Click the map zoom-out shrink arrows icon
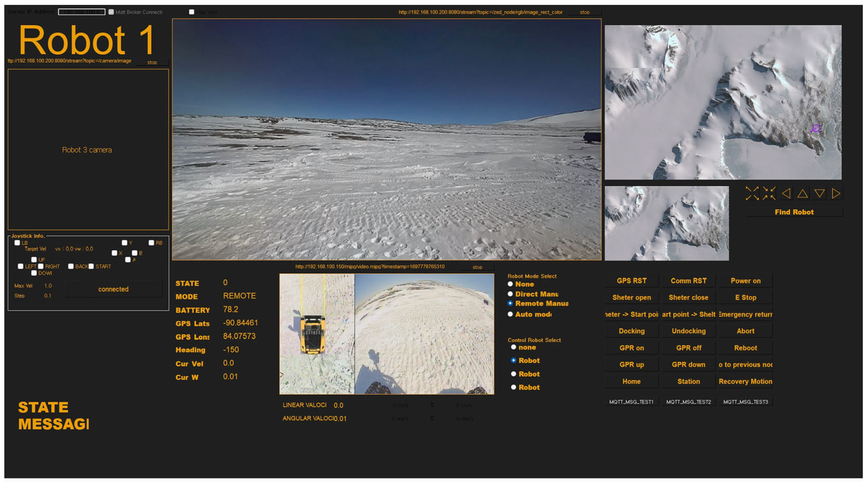Image resolution: width=868 pixels, height=483 pixels. tap(769, 193)
